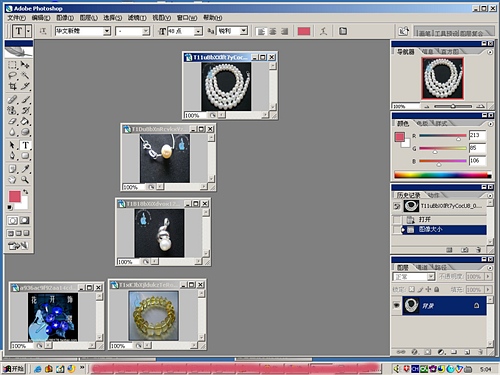Open the font size dropdown arrow
This screenshot has width=500, height=375.
tap(198, 31)
